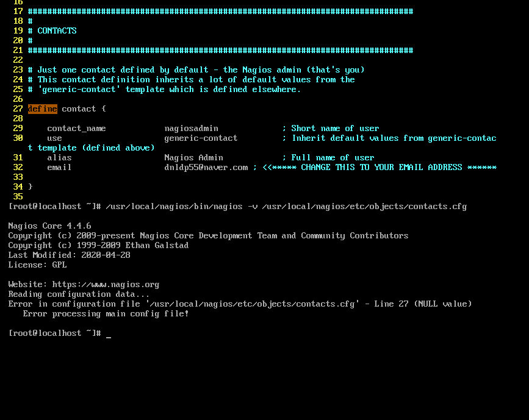529x420 pixels.
Task: Click the 'License: GPL' line
Action: 37,265
